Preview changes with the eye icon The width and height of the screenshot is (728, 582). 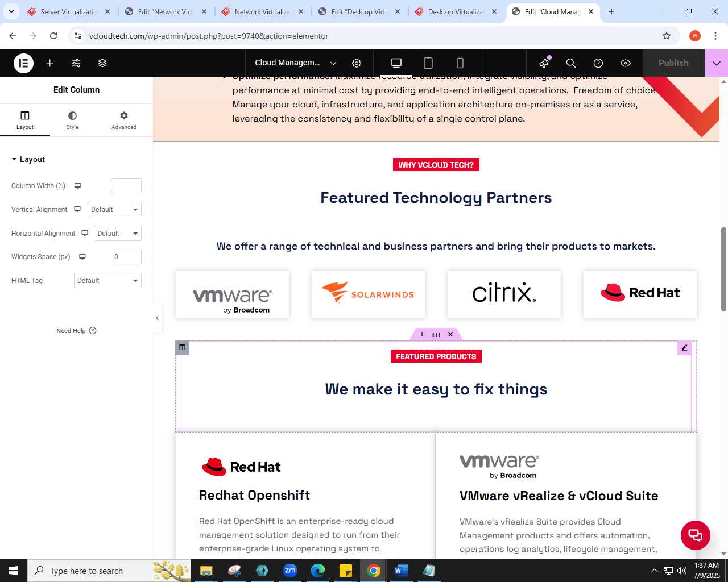point(626,63)
